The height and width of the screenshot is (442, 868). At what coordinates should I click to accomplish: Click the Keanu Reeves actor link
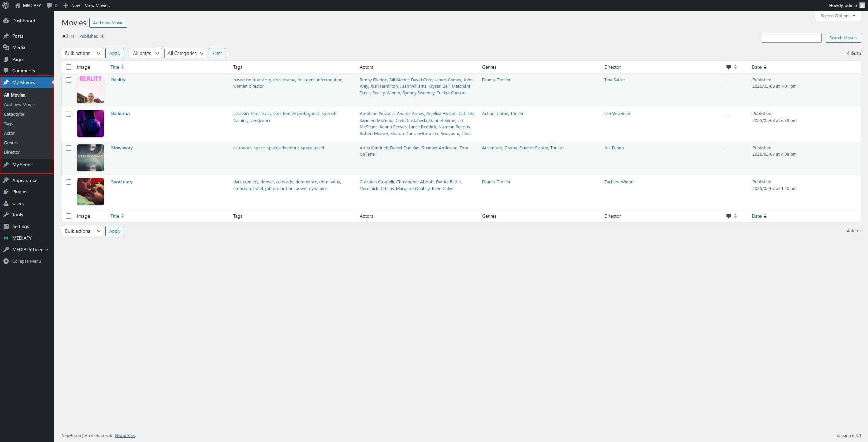(x=393, y=127)
